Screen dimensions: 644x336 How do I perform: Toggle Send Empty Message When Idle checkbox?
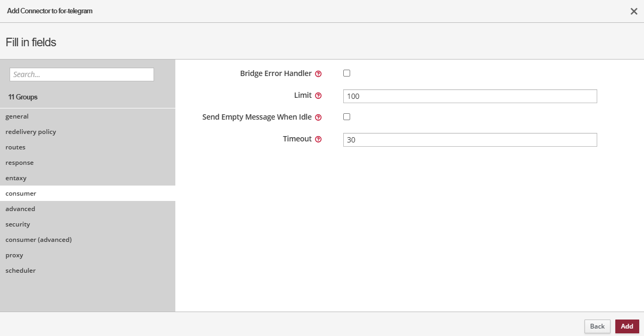pyautogui.click(x=347, y=117)
